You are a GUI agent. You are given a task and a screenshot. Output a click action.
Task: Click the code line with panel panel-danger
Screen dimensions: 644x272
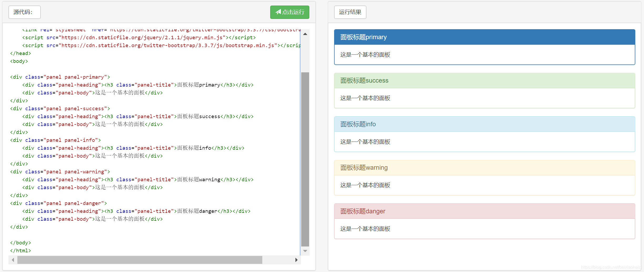[58, 203]
